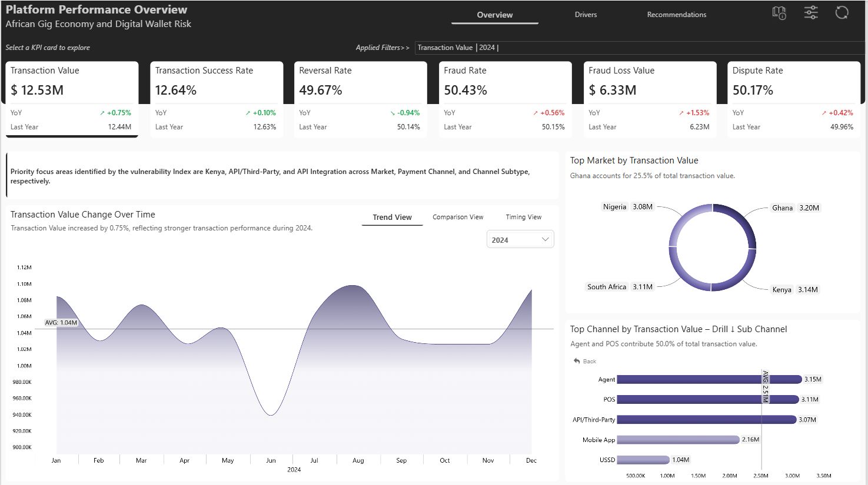
Task: Click the '+0.56%' YoY value in Fraud Rate card
Action: 553,113
